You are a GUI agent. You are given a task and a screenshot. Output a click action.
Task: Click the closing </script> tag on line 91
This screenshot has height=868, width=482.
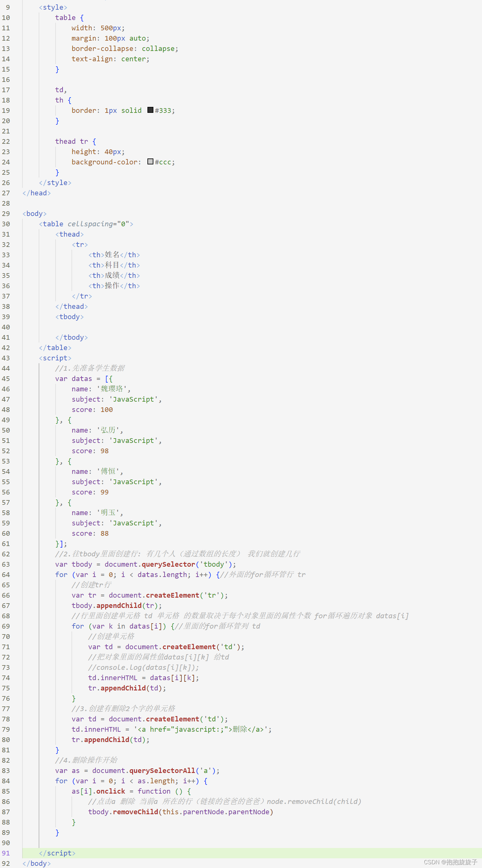click(57, 853)
